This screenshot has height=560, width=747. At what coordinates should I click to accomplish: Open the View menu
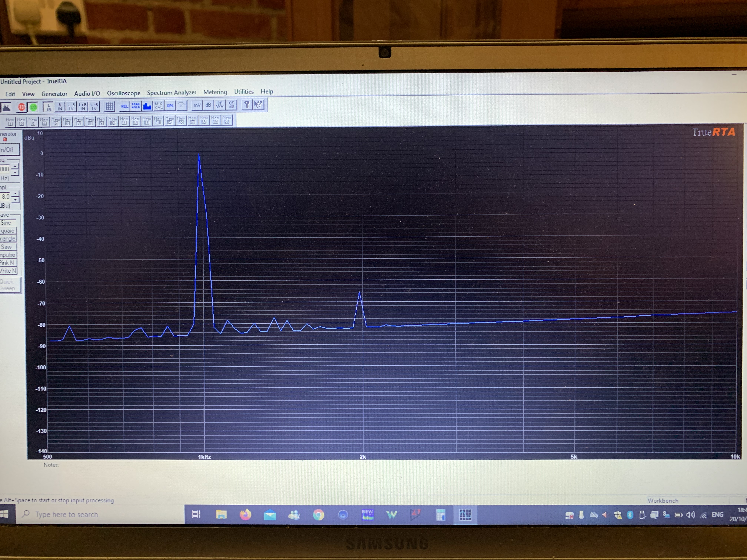pyautogui.click(x=28, y=94)
